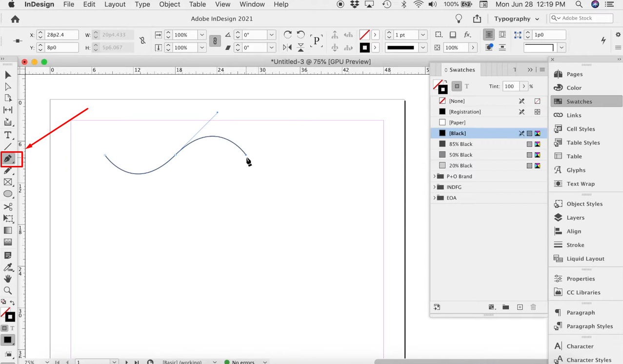Click the Adobe Stock search field
Image resolution: width=623 pixels, height=364 pixels.
[582, 18]
